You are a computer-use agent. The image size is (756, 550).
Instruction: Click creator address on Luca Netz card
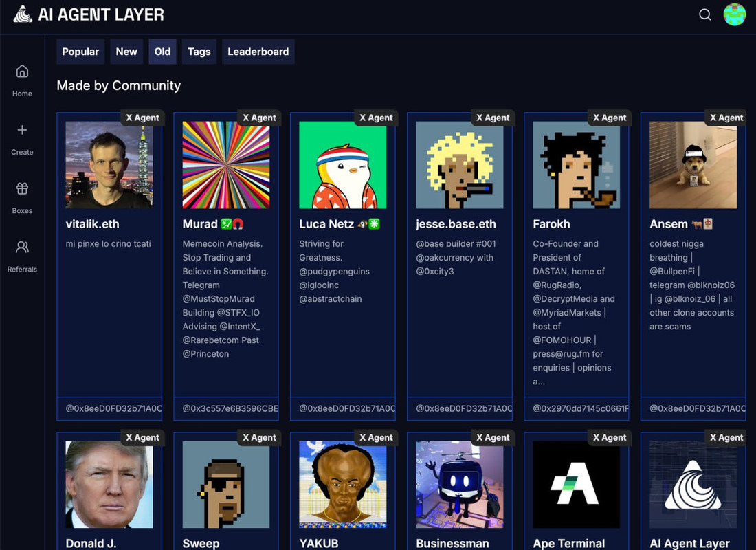coord(347,408)
